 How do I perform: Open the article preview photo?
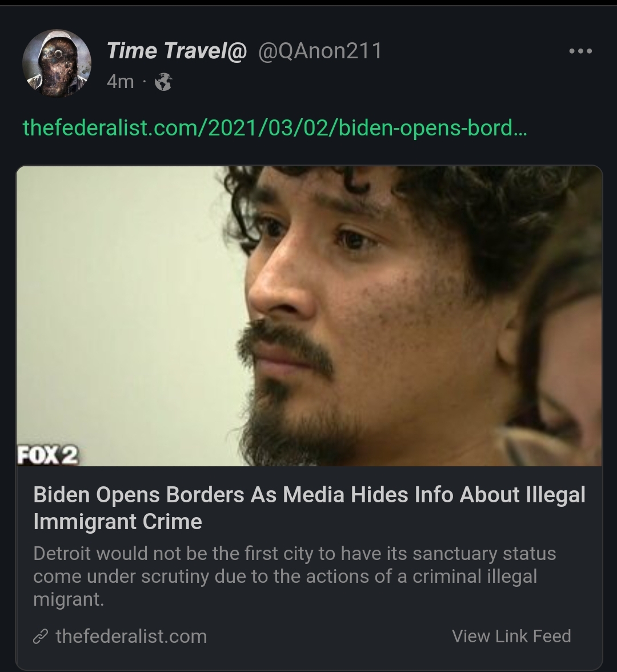(x=310, y=316)
